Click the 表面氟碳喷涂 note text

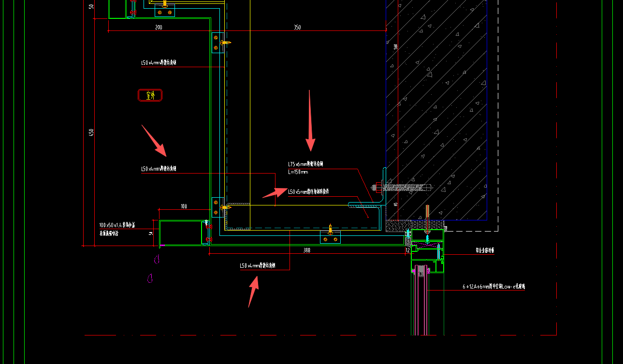tap(109, 233)
